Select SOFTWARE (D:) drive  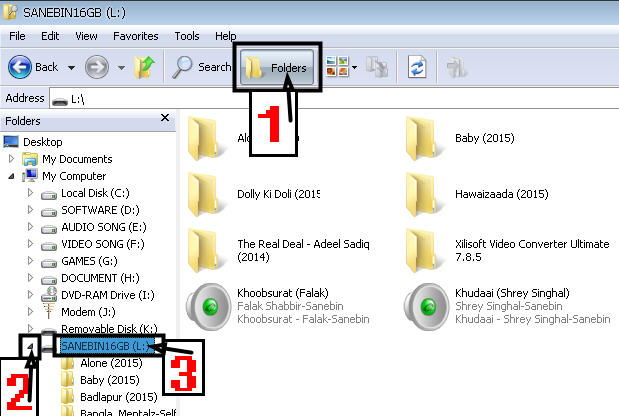click(x=100, y=210)
